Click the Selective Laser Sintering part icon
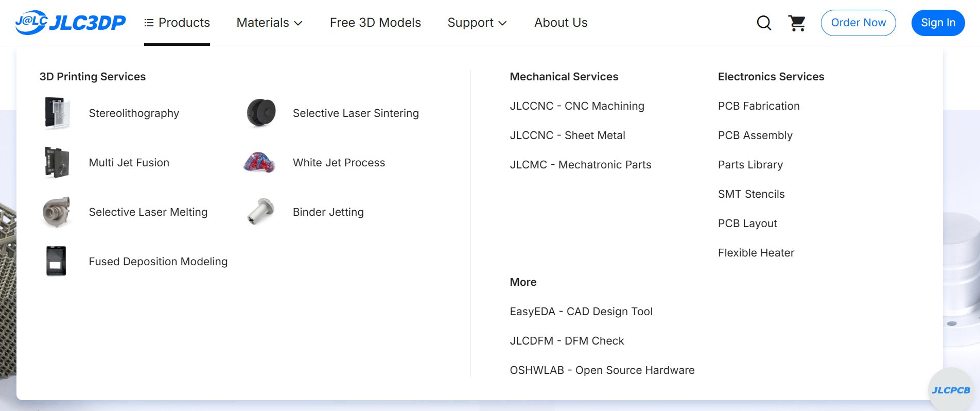 pyautogui.click(x=261, y=113)
